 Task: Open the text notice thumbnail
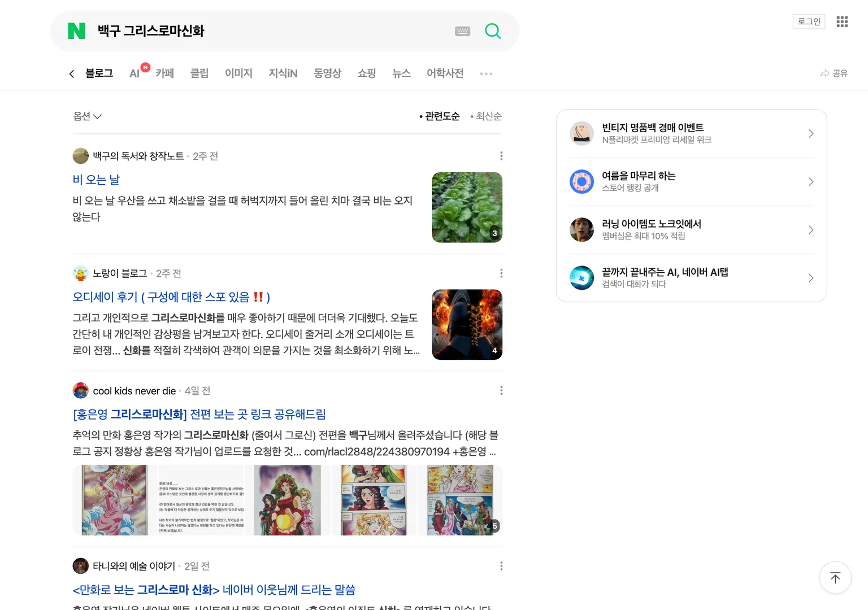tap(201, 500)
